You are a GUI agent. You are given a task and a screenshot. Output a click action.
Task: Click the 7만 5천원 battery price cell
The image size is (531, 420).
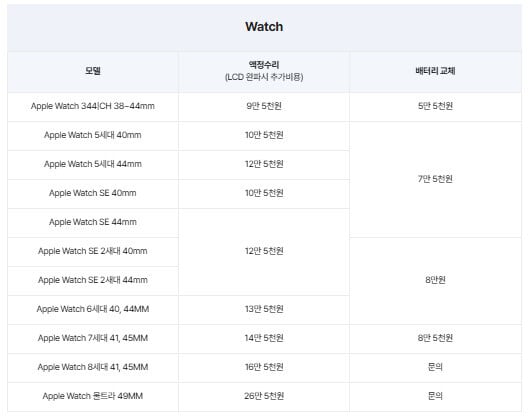[435, 179]
